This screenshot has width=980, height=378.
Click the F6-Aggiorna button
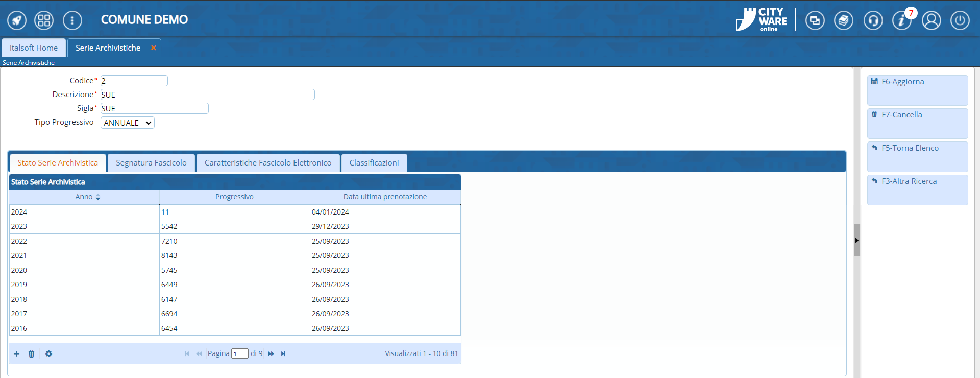click(x=917, y=90)
